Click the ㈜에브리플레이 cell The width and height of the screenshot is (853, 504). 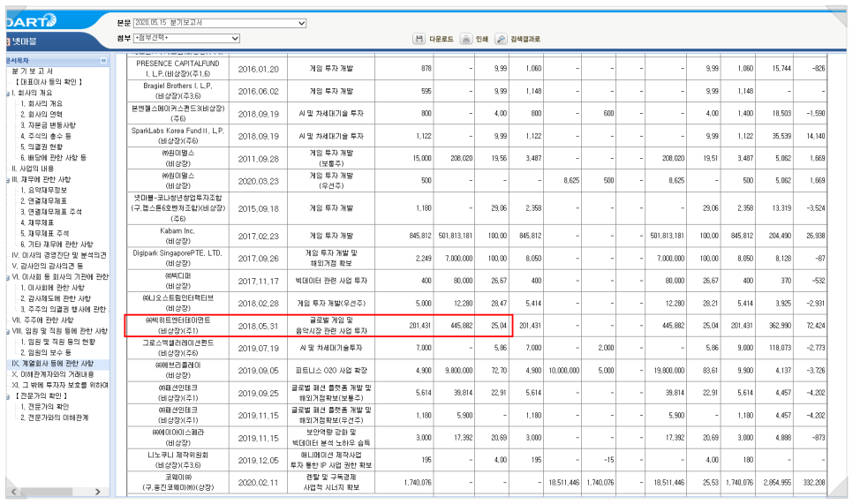pyautogui.click(x=177, y=370)
